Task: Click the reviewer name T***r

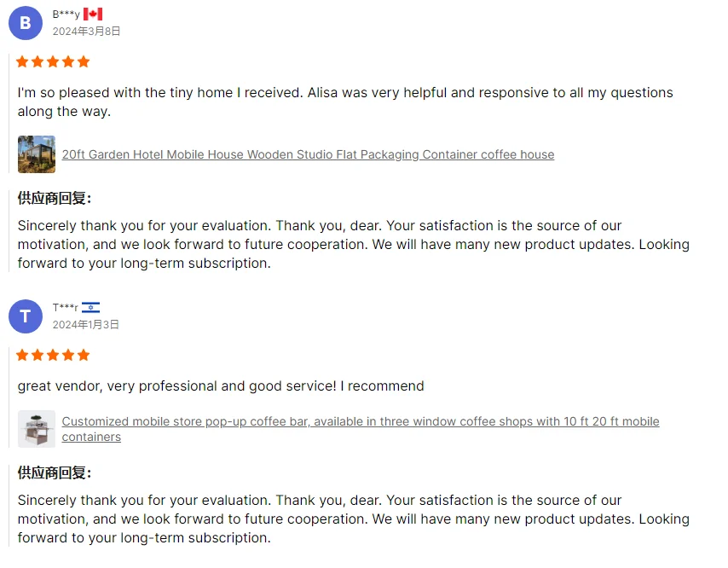Action: 65,308
